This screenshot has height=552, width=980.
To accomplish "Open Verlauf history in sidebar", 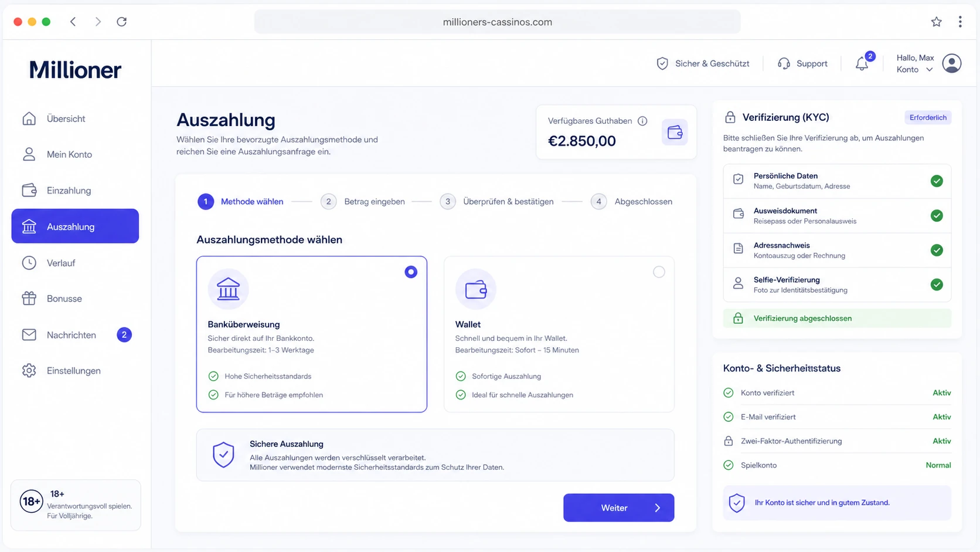I will click(75, 263).
